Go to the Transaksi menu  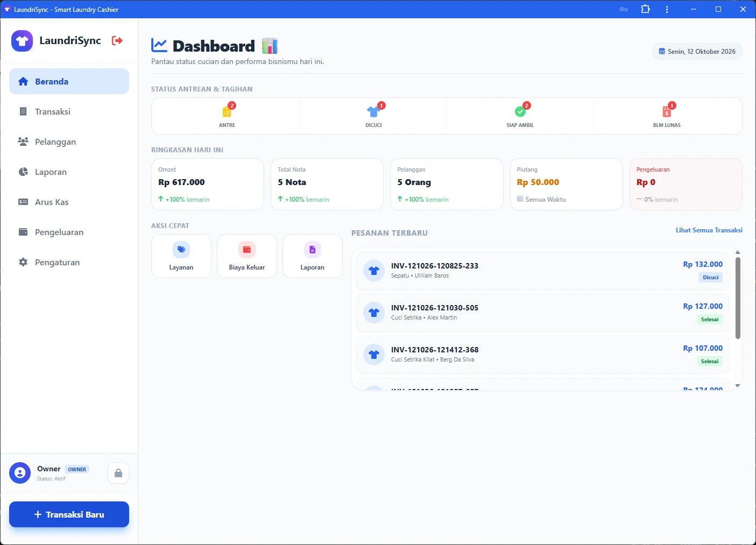(x=69, y=111)
